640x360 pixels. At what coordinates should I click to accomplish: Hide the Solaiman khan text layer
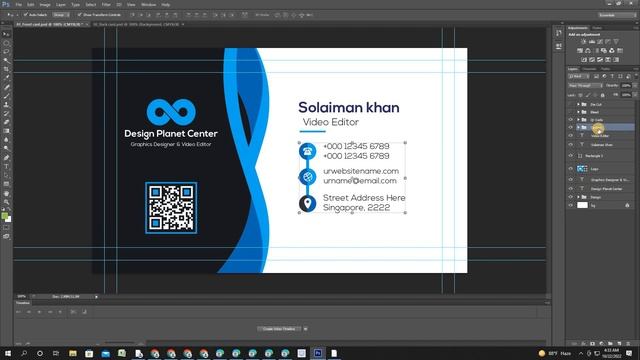point(571,144)
